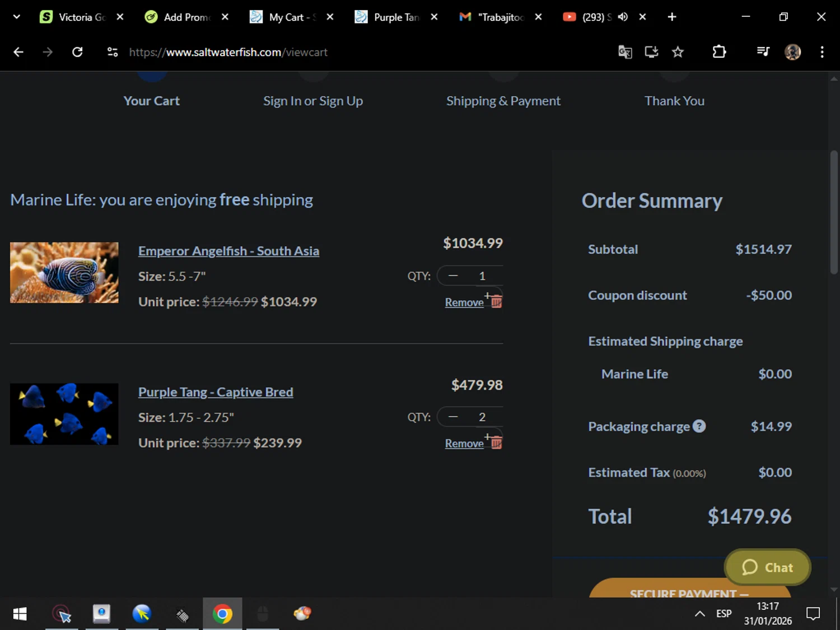
Task: Open Chrome three-dot menu
Action: pos(822,52)
